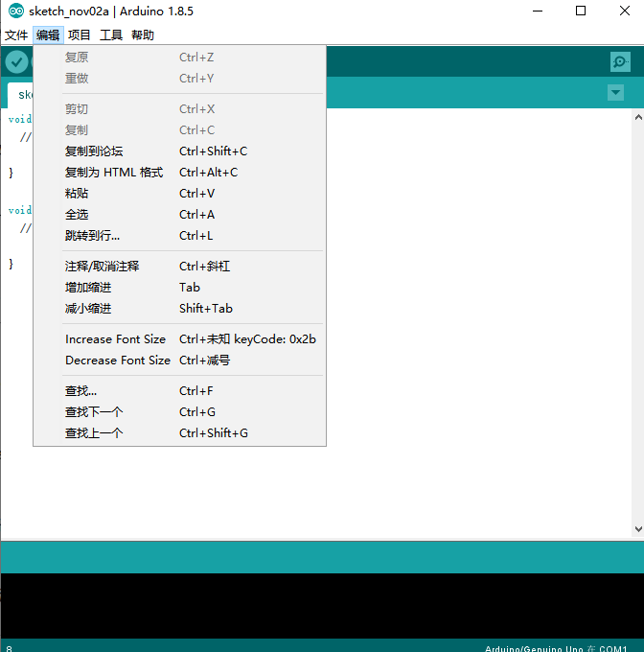
Task: Choose 全选 to select all code
Action: [x=77, y=215]
